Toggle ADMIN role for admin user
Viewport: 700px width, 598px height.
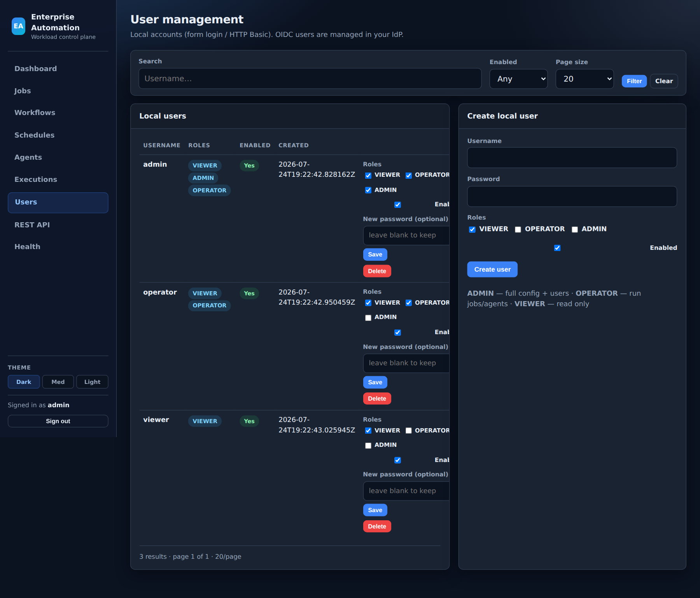coord(368,190)
